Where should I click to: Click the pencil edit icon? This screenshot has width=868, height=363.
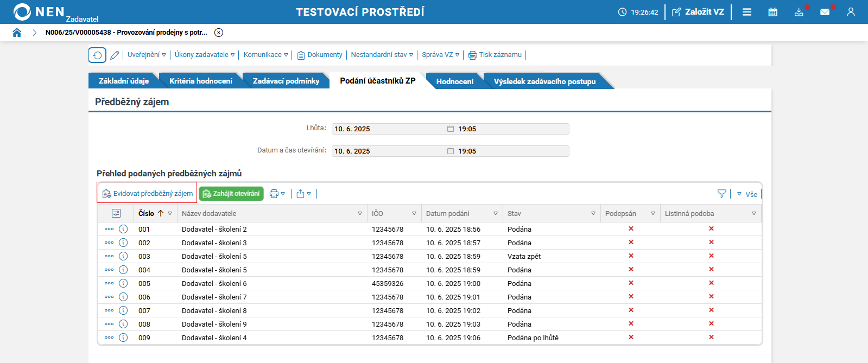115,55
